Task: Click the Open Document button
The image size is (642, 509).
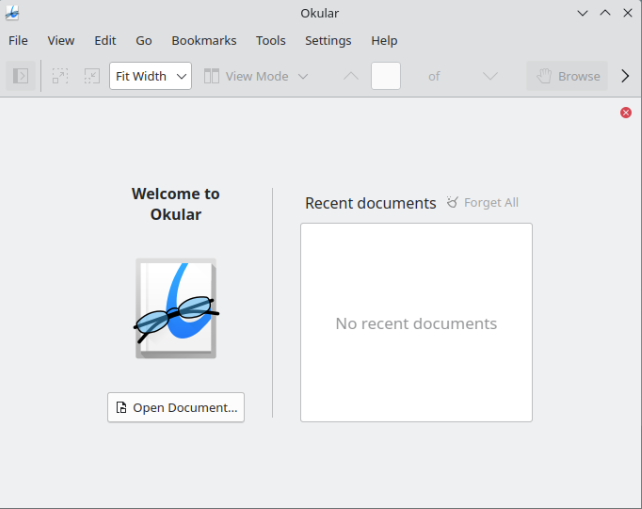Action: pos(176,407)
